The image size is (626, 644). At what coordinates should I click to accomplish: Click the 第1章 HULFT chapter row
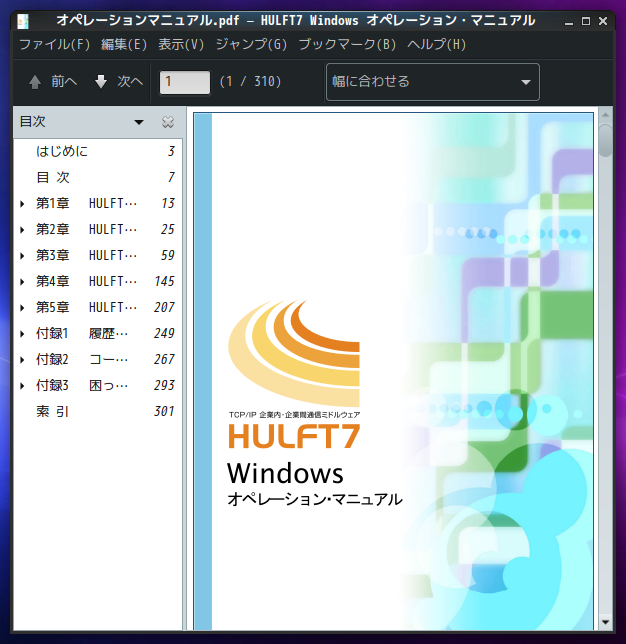98,204
